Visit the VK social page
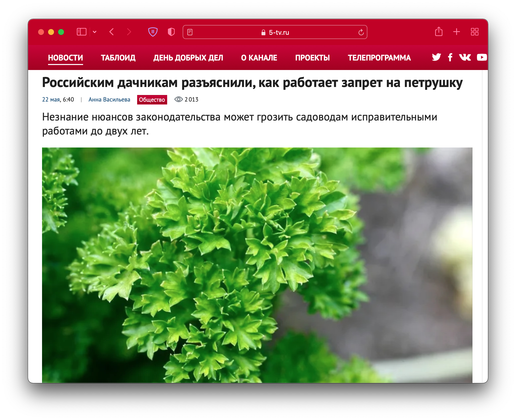This screenshot has height=420, width=516. [x=465, y=57]
